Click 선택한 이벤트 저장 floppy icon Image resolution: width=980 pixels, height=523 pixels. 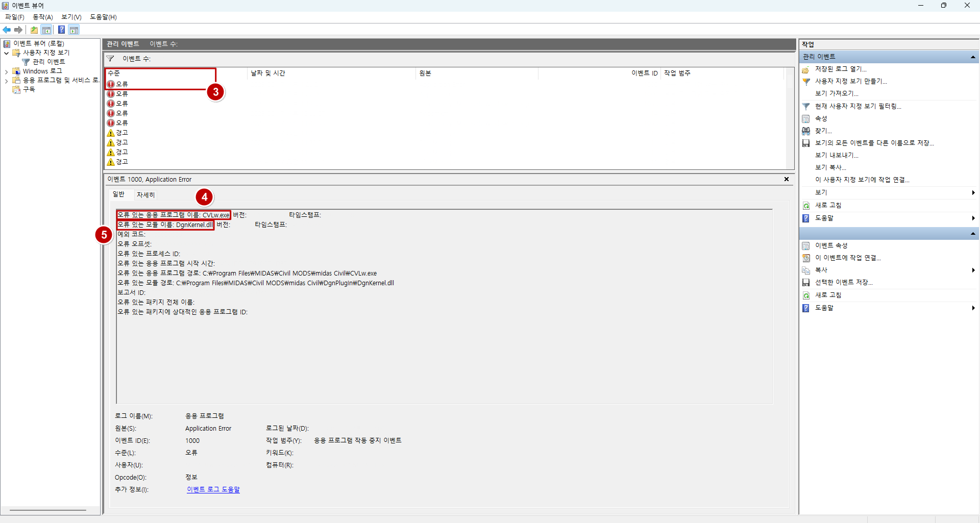point(806,283)
